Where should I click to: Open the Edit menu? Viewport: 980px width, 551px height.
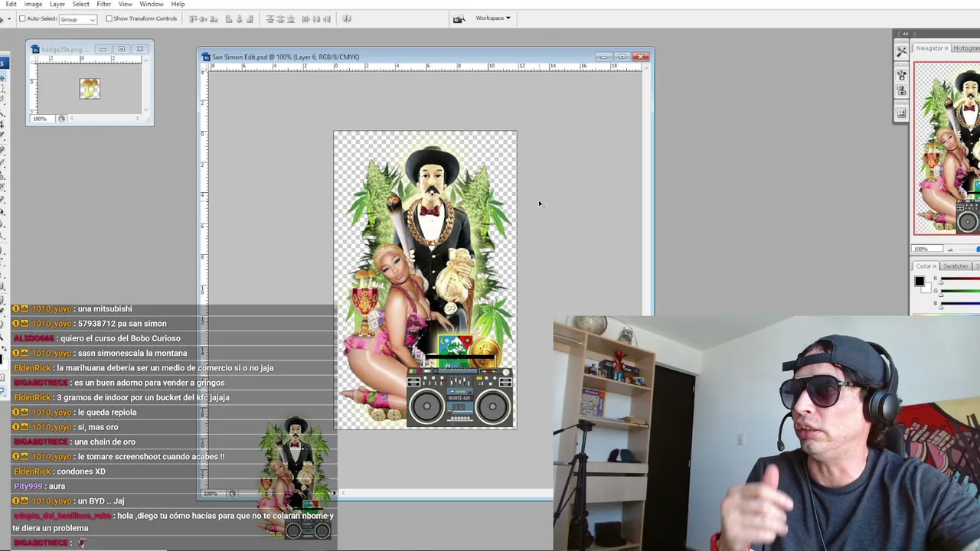11,4
